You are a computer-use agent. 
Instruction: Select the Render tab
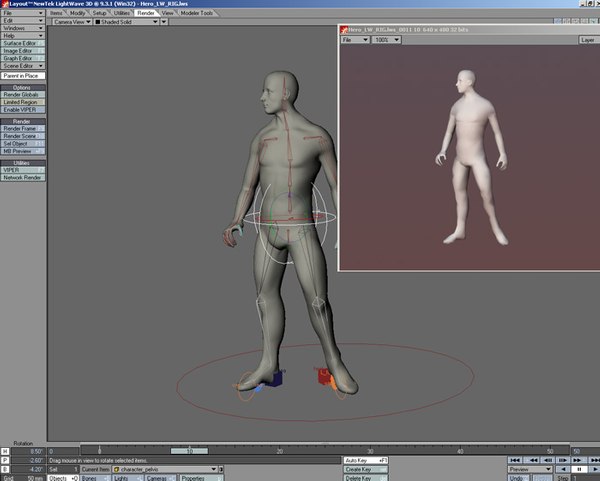(x=146, y=13)
